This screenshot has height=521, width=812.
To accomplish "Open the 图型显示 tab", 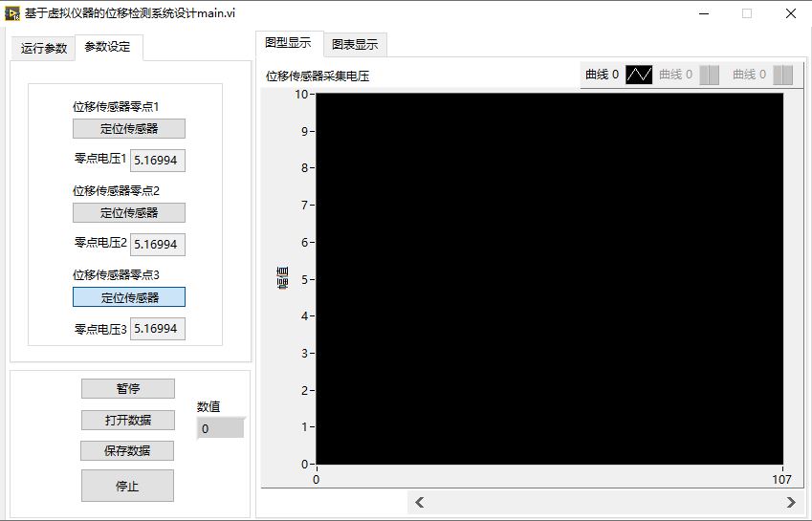I will point(289,43).
